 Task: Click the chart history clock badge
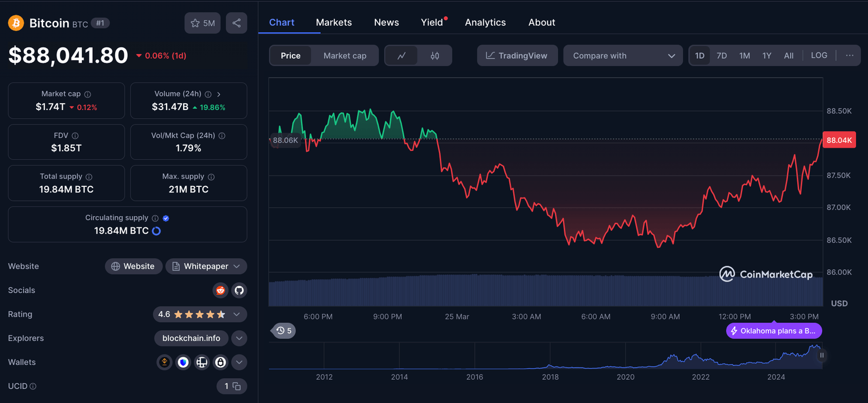283,331
